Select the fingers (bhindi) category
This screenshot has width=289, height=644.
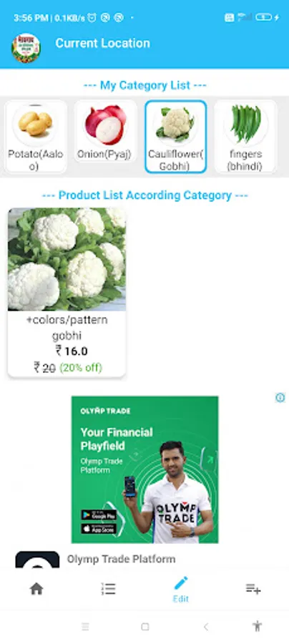245,137
